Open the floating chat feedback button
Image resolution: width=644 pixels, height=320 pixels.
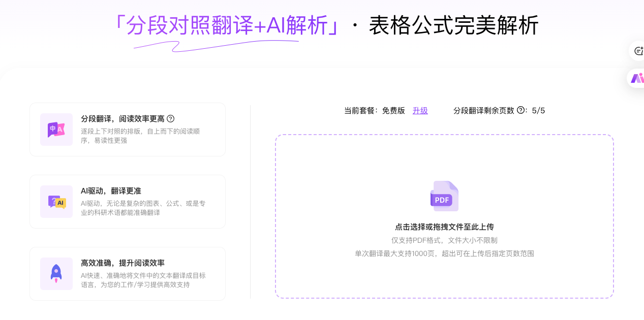click(x=638, y=51)
